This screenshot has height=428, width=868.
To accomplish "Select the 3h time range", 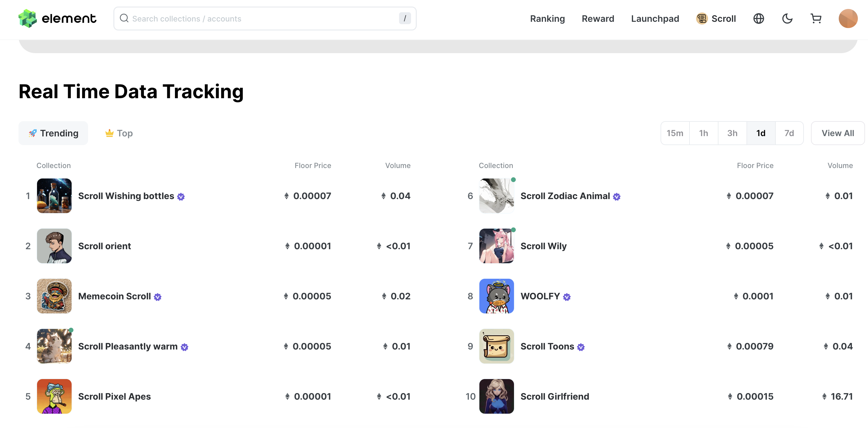I will [x=732, y=133].
